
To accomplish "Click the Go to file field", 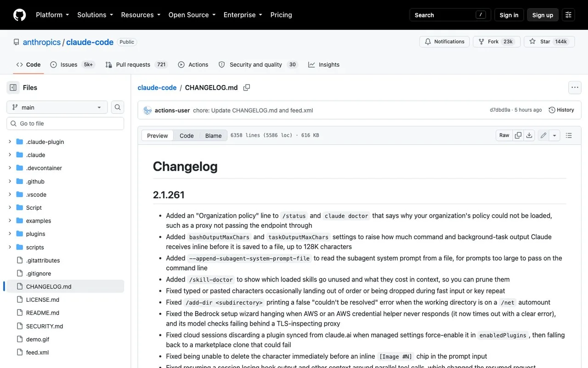I will pyautogui.click(x=65, y=123).
